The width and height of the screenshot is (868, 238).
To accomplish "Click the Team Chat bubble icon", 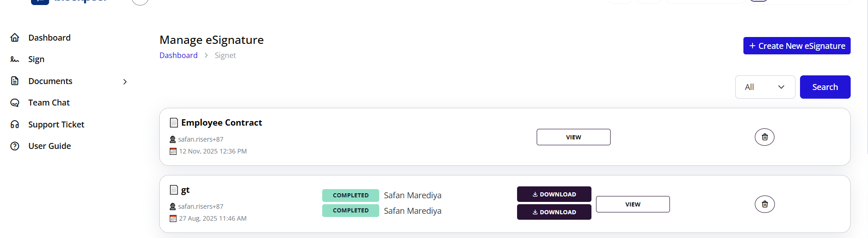I will point(15,103).
